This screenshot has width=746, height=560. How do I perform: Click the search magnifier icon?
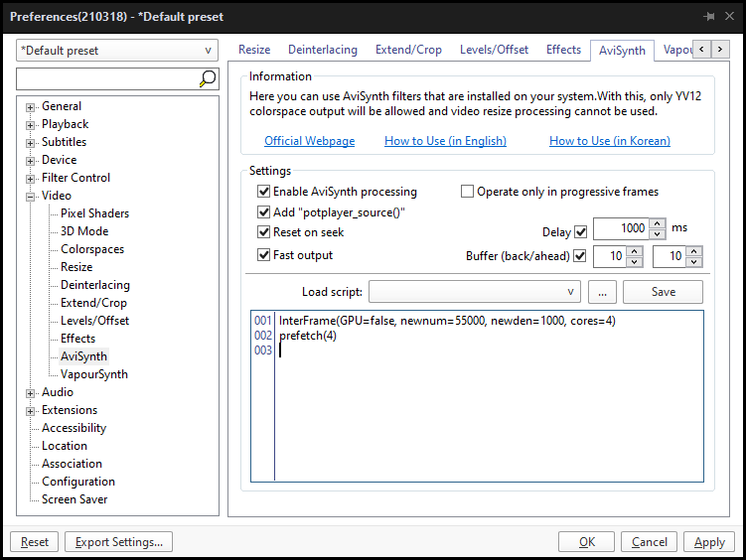208,78
